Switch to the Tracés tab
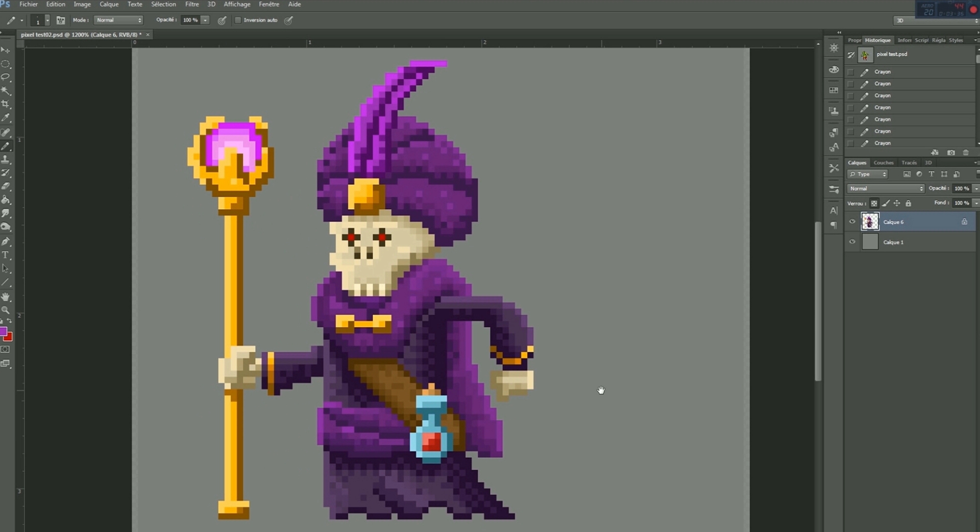The image size is (980, 532). click(909, 163)
